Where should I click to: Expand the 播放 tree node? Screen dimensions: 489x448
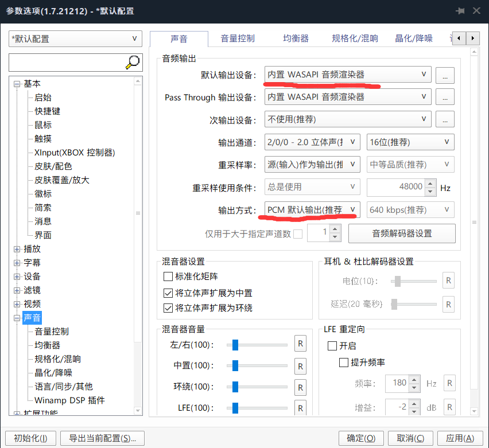(x=16, y=248)
